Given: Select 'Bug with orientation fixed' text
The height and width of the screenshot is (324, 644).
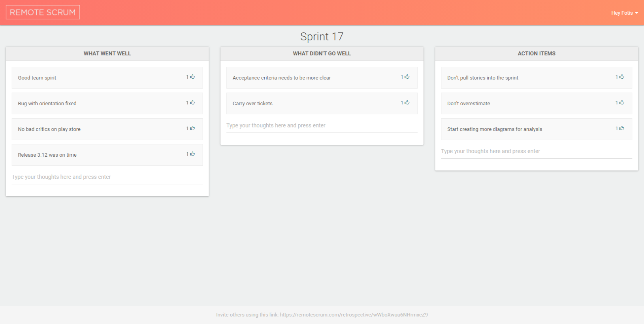Looking at the screenshot, I should (47, 104).
